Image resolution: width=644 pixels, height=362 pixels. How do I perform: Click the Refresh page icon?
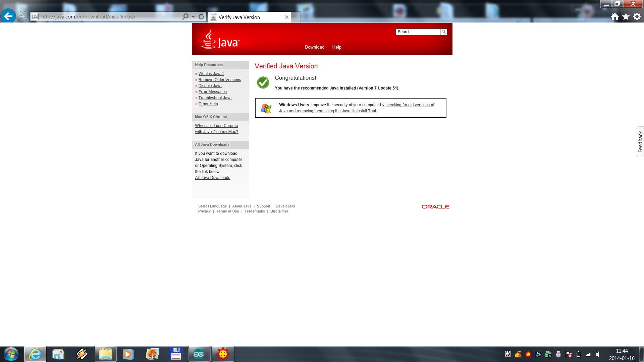pos(201,16)
